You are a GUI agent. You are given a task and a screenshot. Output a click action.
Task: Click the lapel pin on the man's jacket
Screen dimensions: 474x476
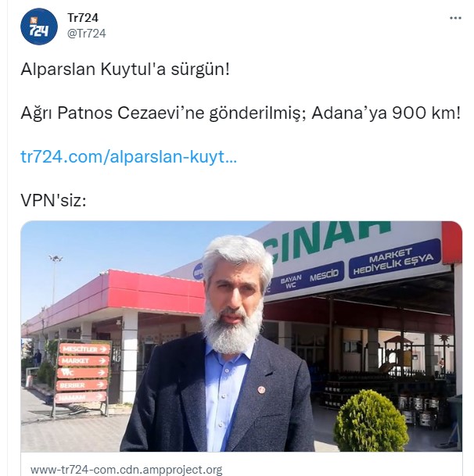pos(261,389)
